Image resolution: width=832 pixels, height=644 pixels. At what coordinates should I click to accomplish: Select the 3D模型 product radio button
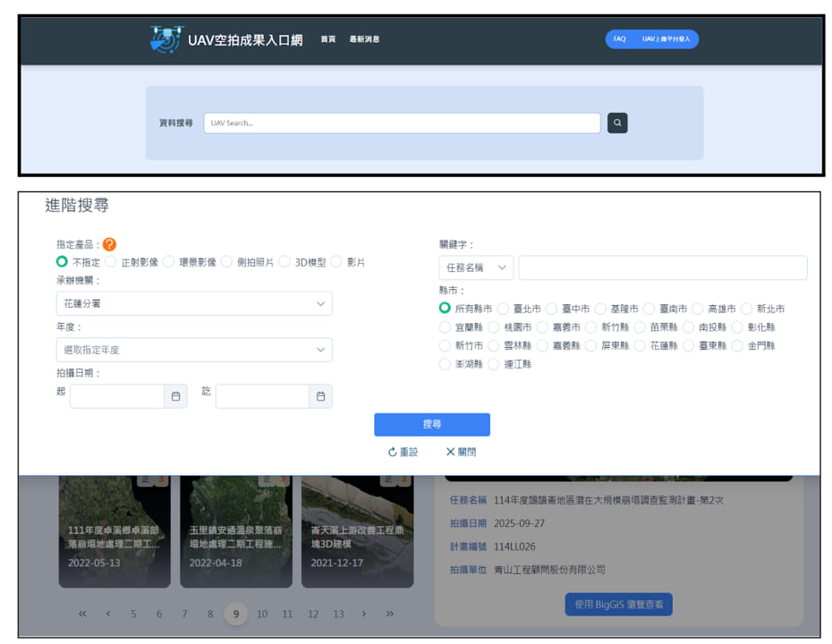pyautogui.click(x=284, y=262)
